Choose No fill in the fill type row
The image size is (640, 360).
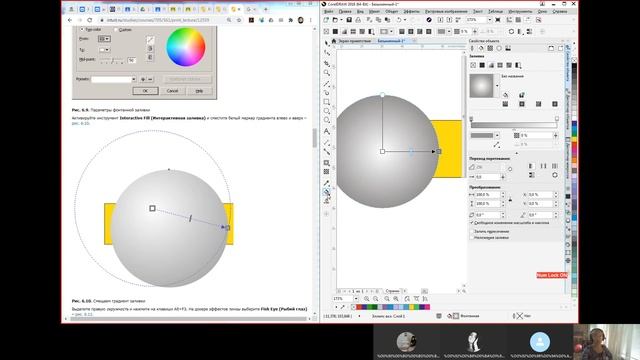tap(473, 65)
